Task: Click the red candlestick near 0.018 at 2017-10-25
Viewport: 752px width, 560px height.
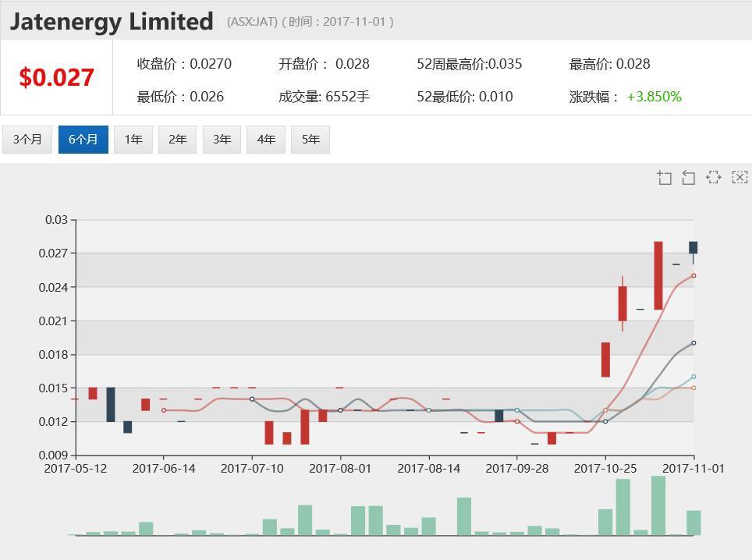Action: [x=605, y=360]
